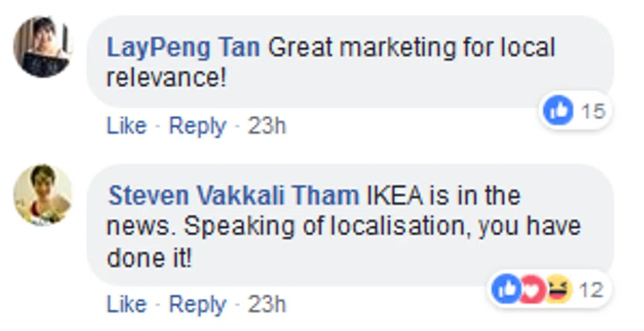644x331 pixels.
Task: Click Steven Vakkali Tham's profile picture
Action: coord(42,194)
